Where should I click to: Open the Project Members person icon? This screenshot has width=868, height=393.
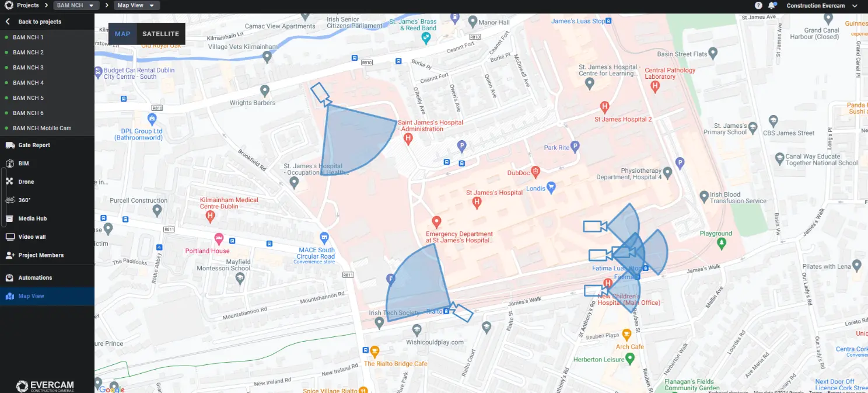click(9, 255)
